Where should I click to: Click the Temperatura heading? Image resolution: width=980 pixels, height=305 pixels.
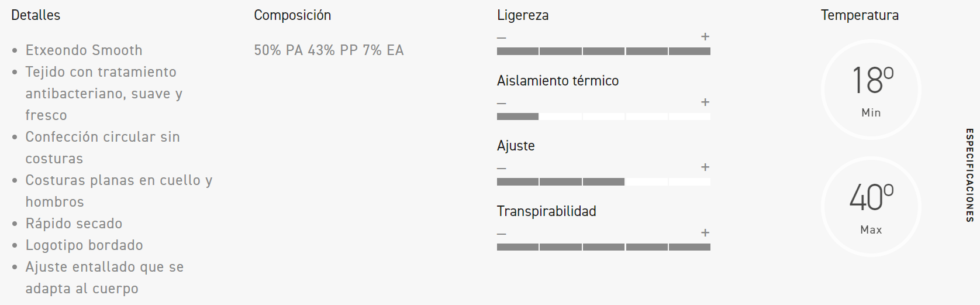[860, 15]
